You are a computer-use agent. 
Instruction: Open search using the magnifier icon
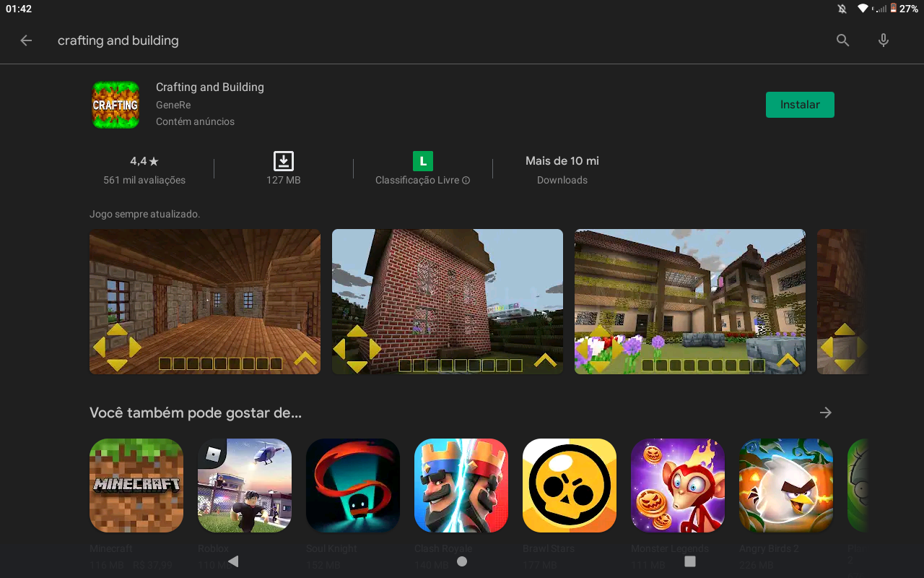842,40
